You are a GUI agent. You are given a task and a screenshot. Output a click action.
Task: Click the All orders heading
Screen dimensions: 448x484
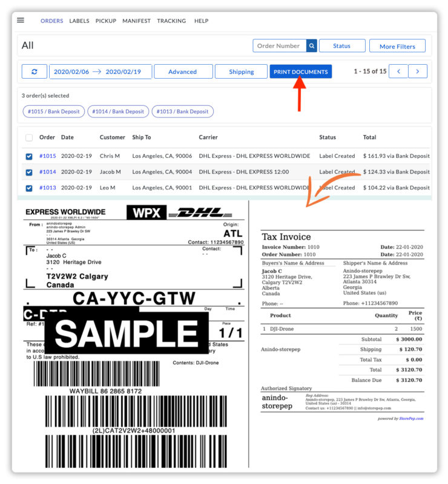[27, 46]
